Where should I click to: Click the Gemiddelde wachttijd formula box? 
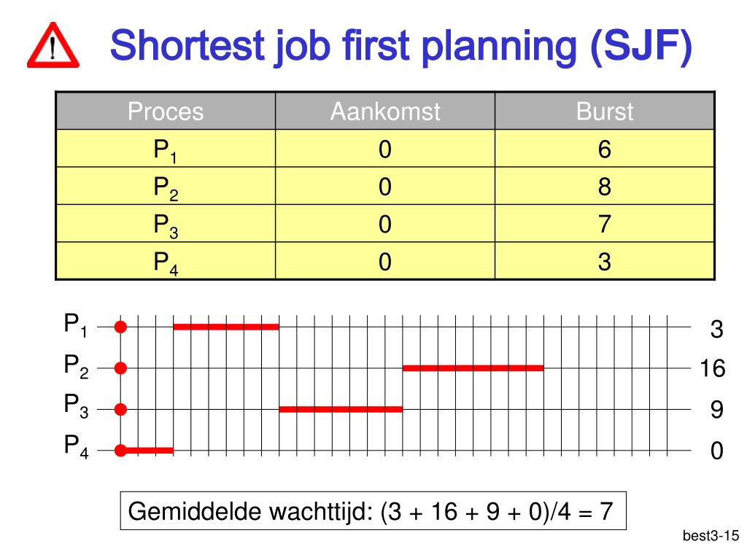point(373,511)
